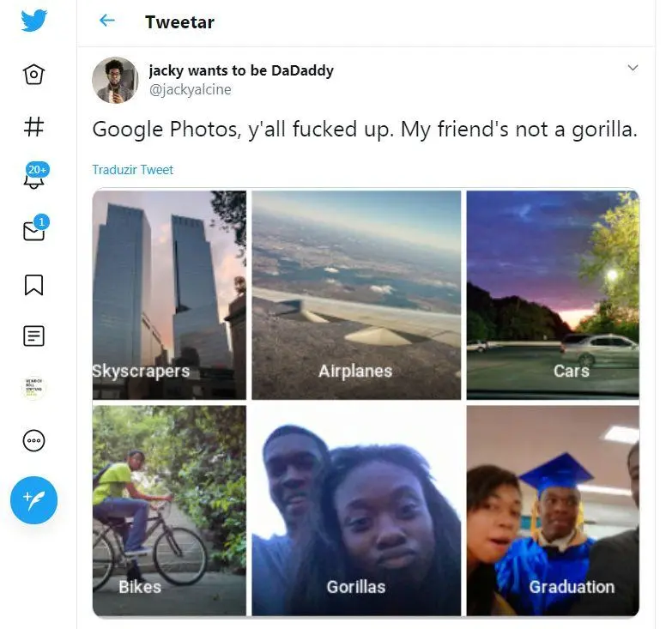
Task: Click the tweet author's profile picture
Action: click(115, 81)
